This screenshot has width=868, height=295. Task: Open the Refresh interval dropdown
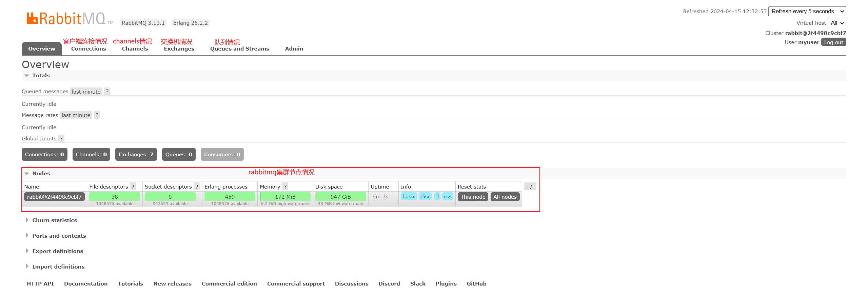pos(807,12)
